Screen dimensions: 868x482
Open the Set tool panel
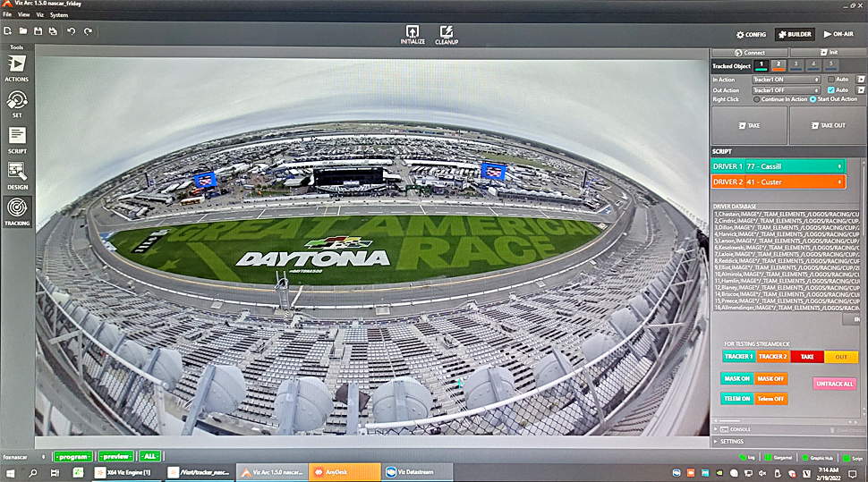[x=17, y=104]
